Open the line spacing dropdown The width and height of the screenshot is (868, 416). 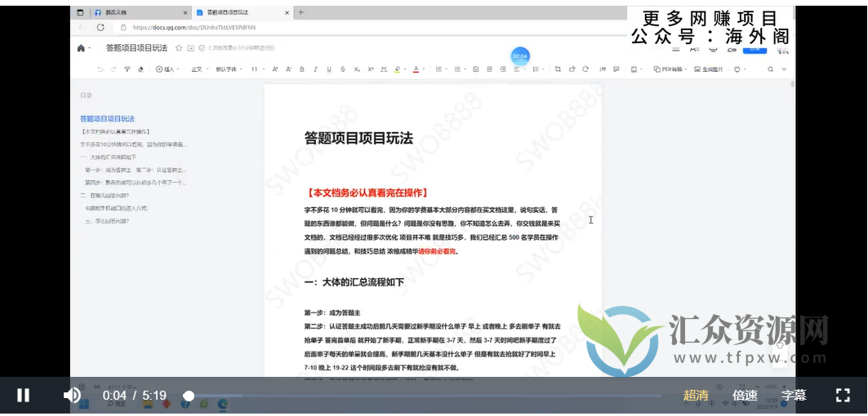tap(537, 69)
